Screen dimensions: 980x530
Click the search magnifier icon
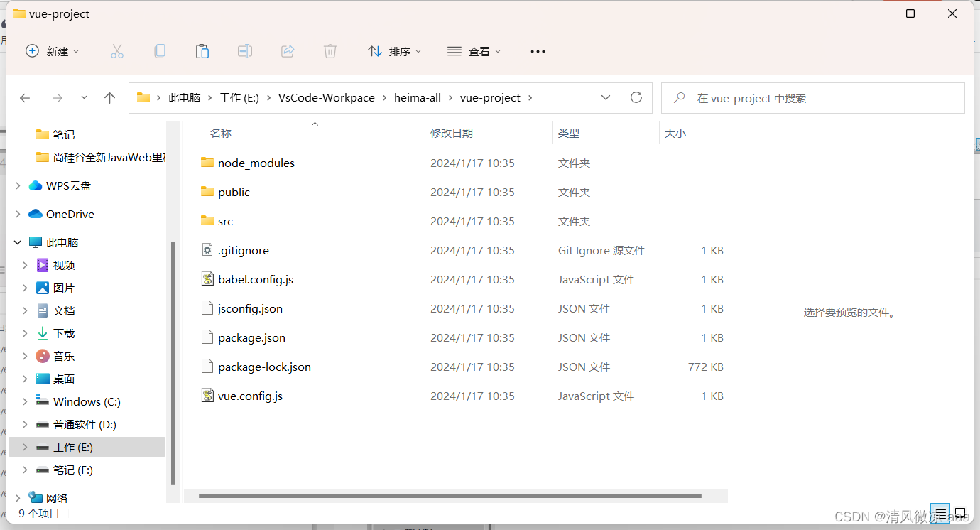click(680, 98)
